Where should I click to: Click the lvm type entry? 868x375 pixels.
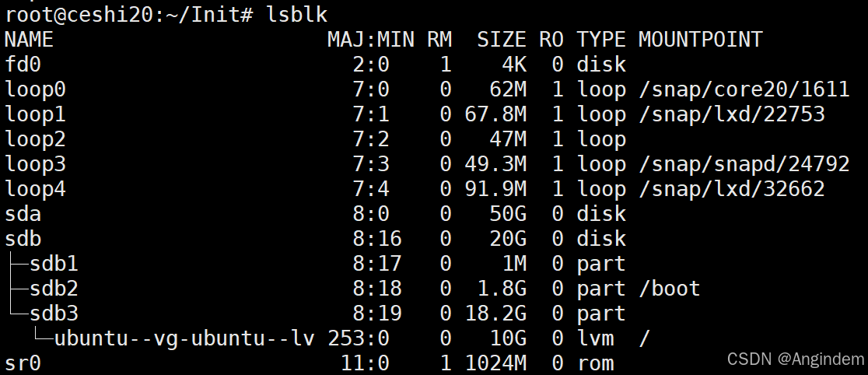595,338
